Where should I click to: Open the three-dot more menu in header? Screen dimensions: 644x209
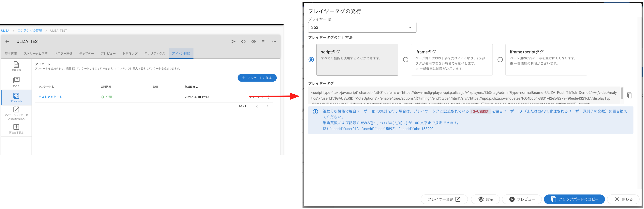coord(274,42)
